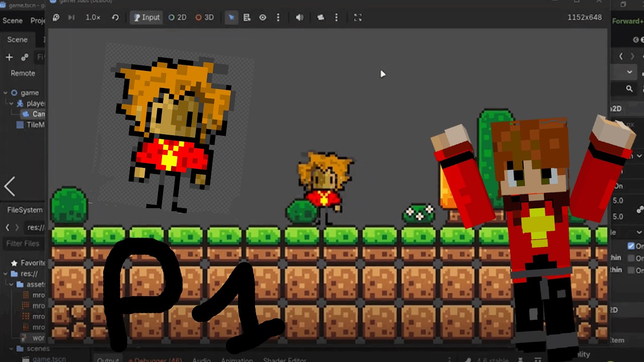The image size is (644, 362).
Task: Go back in FileSystem directory history
Action: pos(7,228)
